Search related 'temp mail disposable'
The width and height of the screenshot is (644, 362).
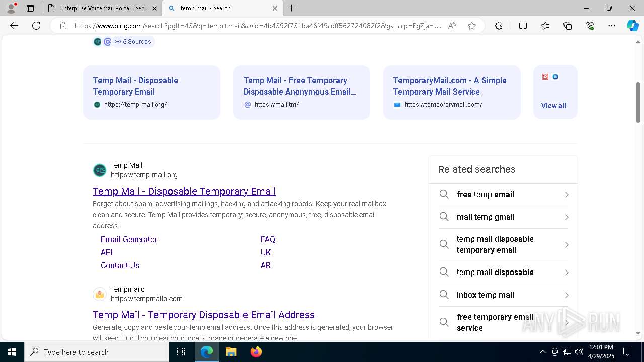pos(503,273)
